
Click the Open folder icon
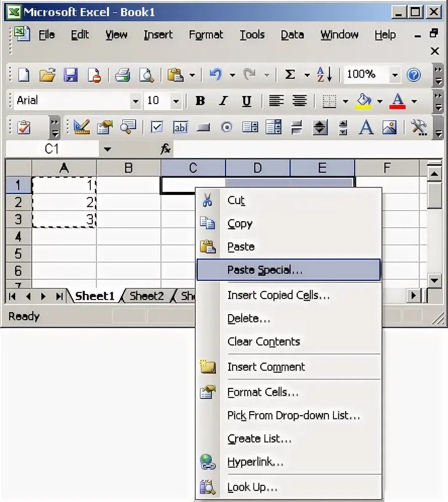pyautogui.click(x=47, y=75)
